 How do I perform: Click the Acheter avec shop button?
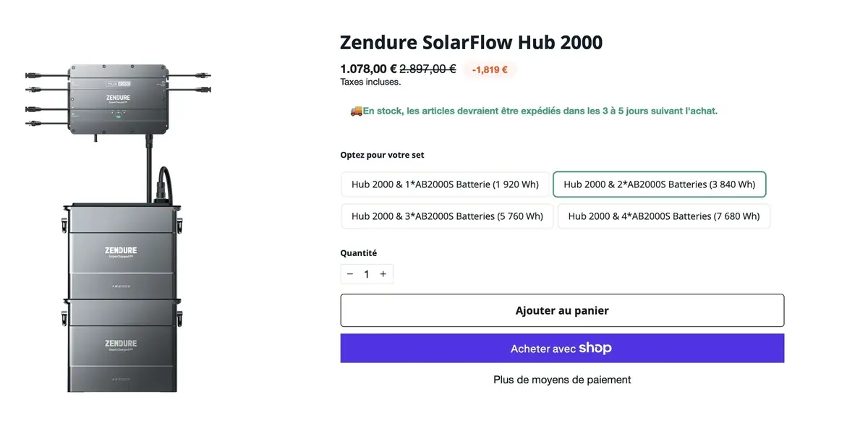tap(562, 348)
